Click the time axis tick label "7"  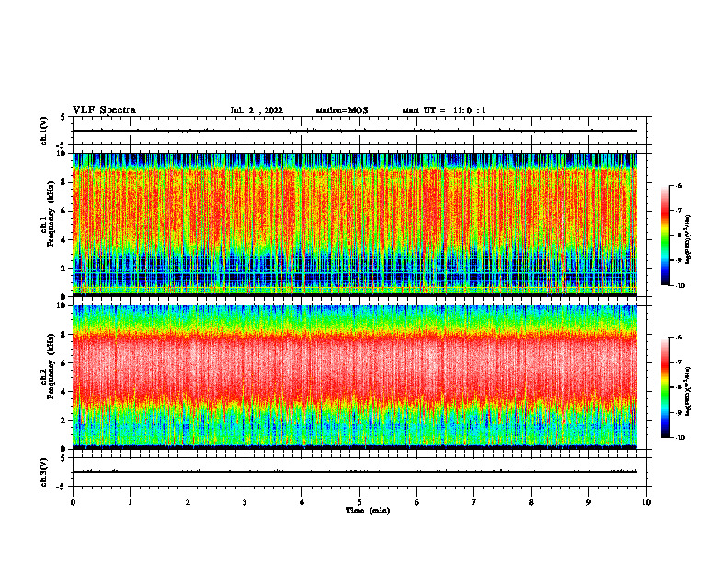[474, 502]
